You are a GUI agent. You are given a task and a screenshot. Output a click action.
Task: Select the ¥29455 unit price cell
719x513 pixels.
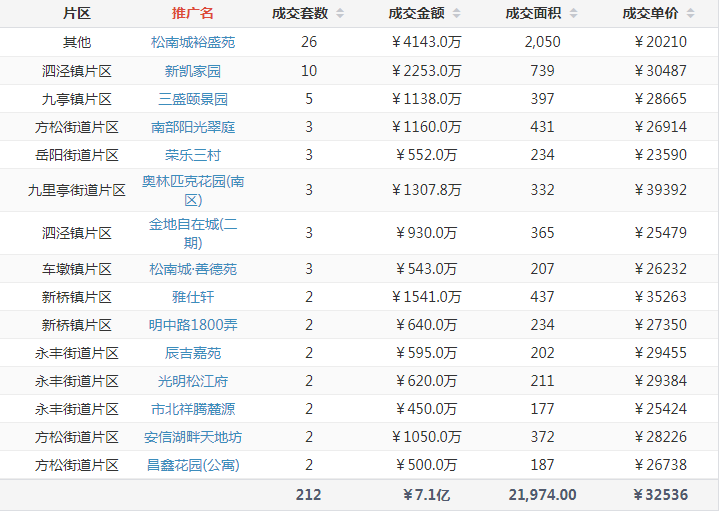[x=660, y=353]
